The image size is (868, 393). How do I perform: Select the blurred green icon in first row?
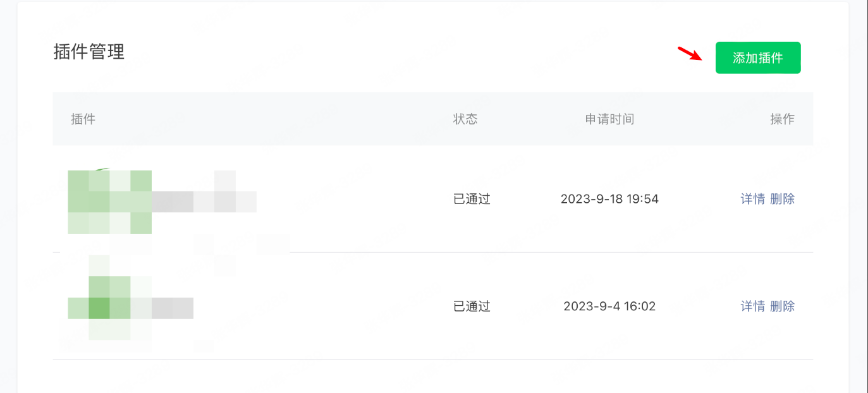110,202
